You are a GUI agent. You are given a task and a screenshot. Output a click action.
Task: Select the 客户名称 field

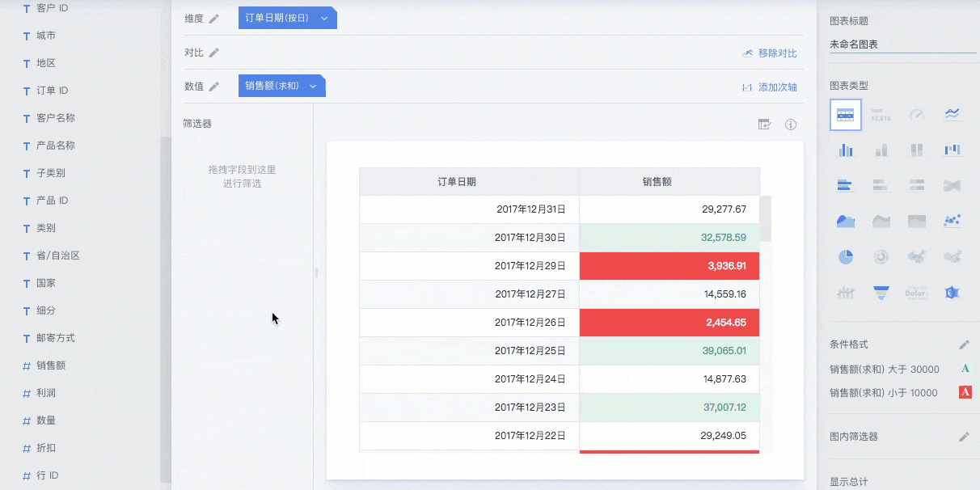(56, 118)
